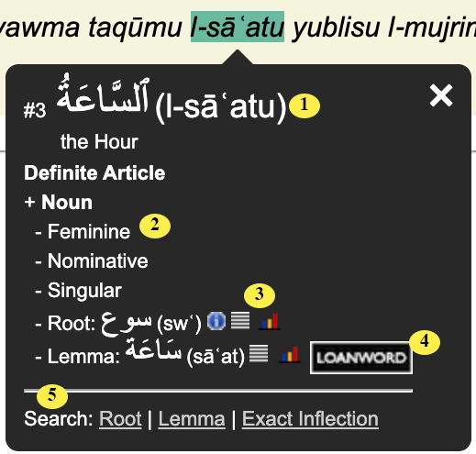Click yellow annotation marker 4
476x454 pixels.
coord(425,342)
